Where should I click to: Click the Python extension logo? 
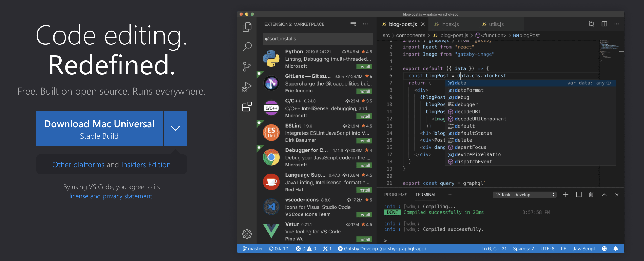coord(271,59)
